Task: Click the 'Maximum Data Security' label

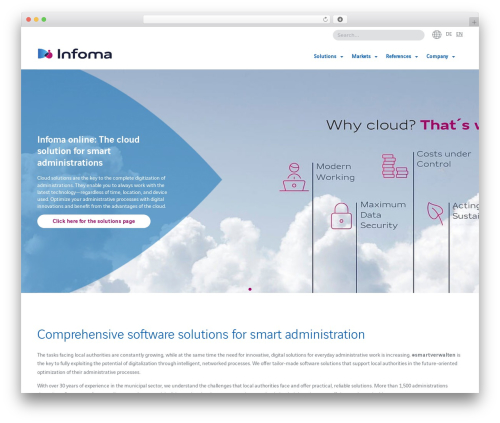Action: tap(383, 215)
